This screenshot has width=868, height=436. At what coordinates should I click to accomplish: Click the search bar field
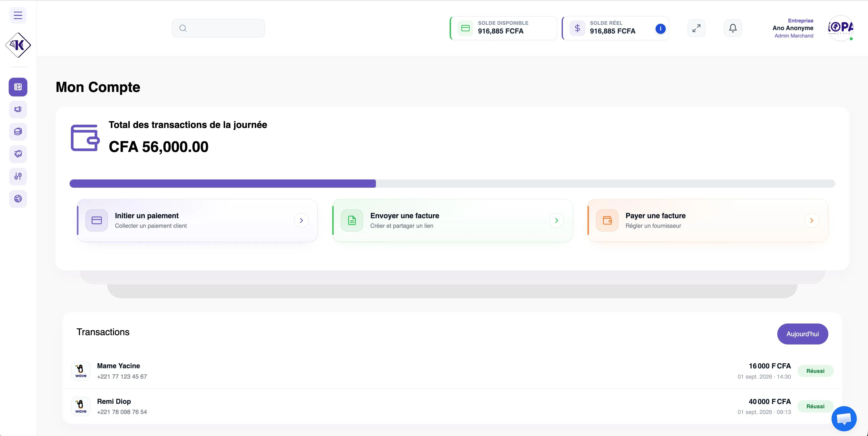point(218,28)
